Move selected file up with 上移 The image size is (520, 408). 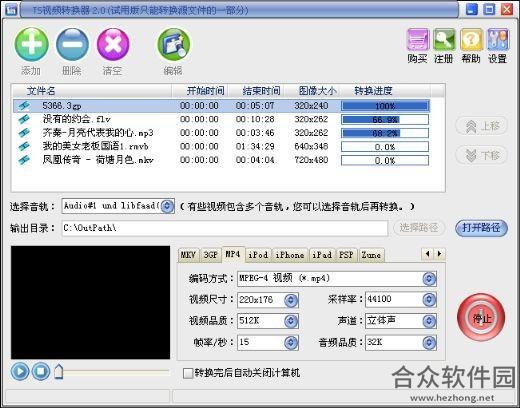click(x=482, y=126)
